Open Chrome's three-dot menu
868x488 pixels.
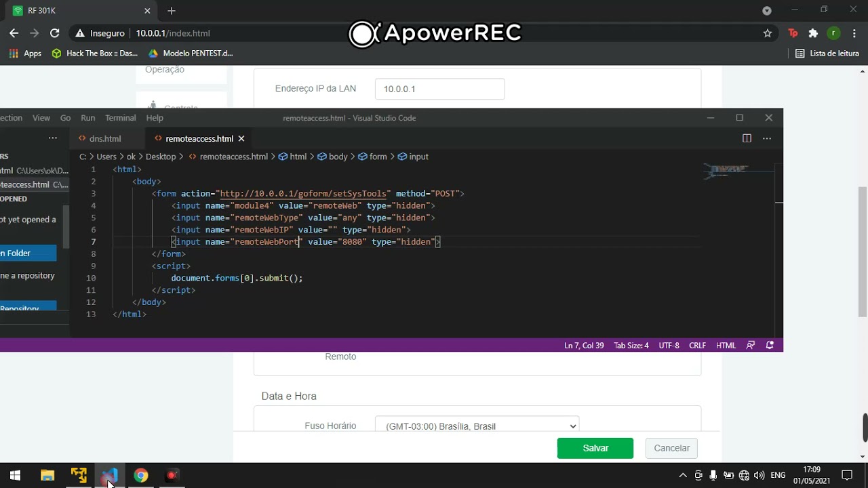(x=854, y=33)
